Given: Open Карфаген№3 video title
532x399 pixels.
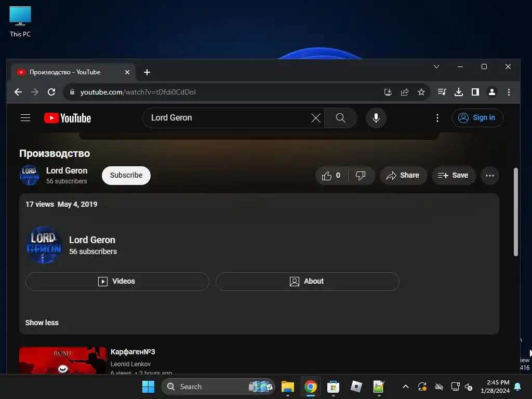Looking at the screenshot, I should pos(132,352).
